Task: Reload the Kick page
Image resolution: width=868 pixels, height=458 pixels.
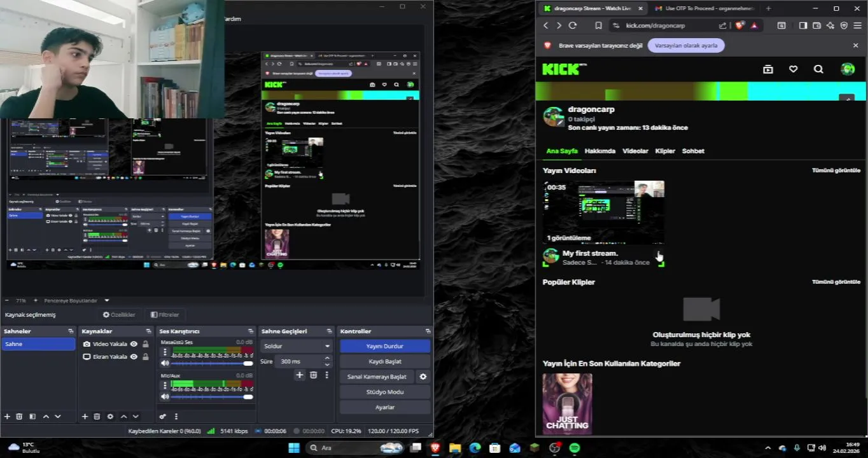Action: 573,25
